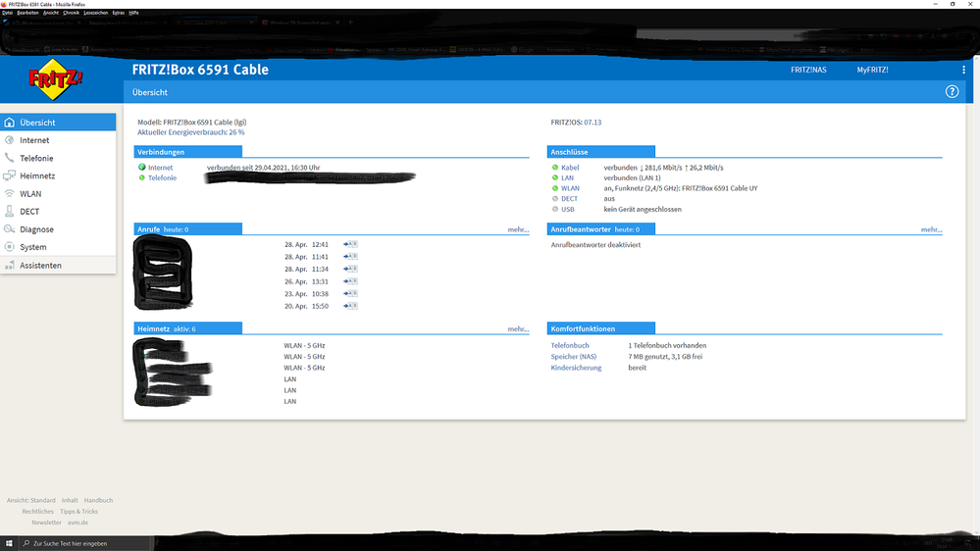Click Windows Start button
The width and height of the screenshot is (980, 551).
pyautogui.click(x=9, y=543)
